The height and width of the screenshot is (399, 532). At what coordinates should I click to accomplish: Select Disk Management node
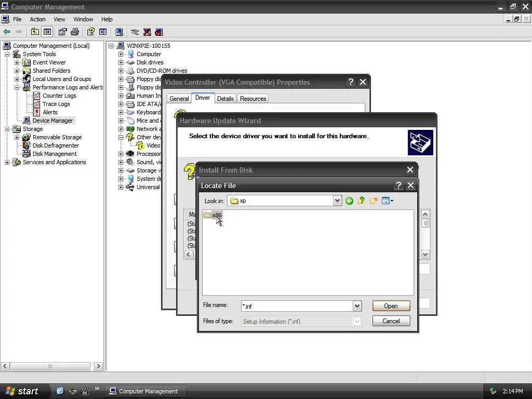point(55,154)
